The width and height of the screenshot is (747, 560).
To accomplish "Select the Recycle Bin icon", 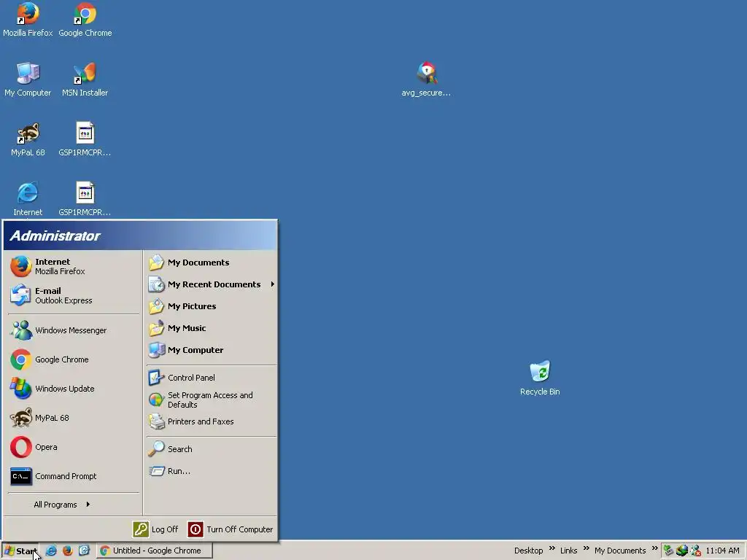I will 540,378.
